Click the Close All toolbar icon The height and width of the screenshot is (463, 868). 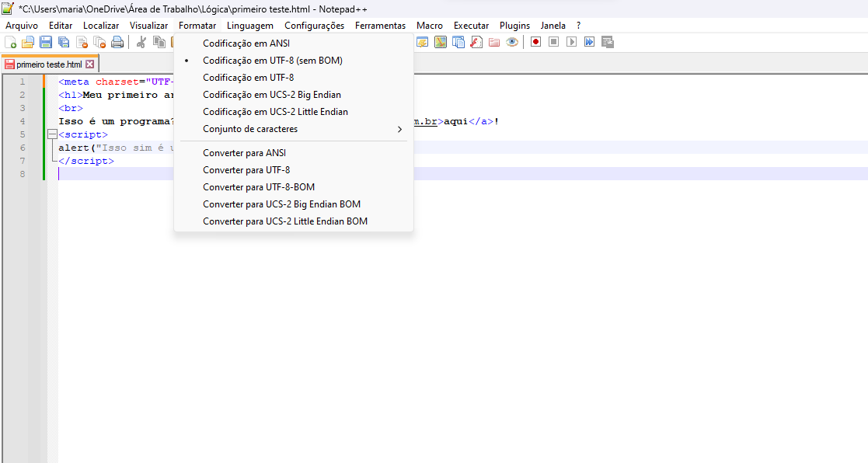[x=99, y=42]
